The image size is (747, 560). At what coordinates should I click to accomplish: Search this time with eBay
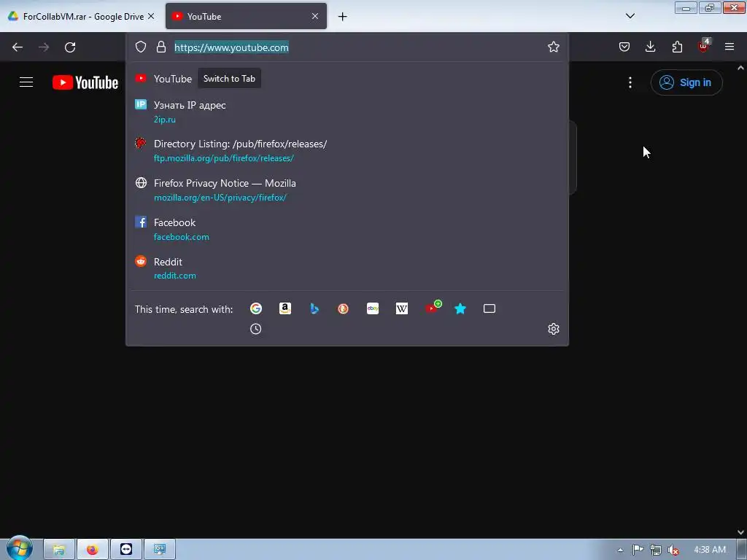pyautogui.click(x=373, y=308)
